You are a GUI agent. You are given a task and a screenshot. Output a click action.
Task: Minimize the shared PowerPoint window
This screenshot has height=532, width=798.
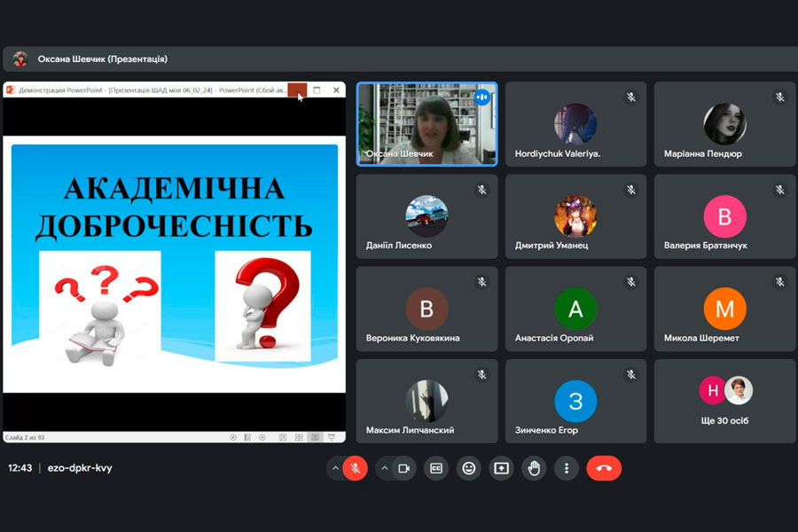pos(297,90)
